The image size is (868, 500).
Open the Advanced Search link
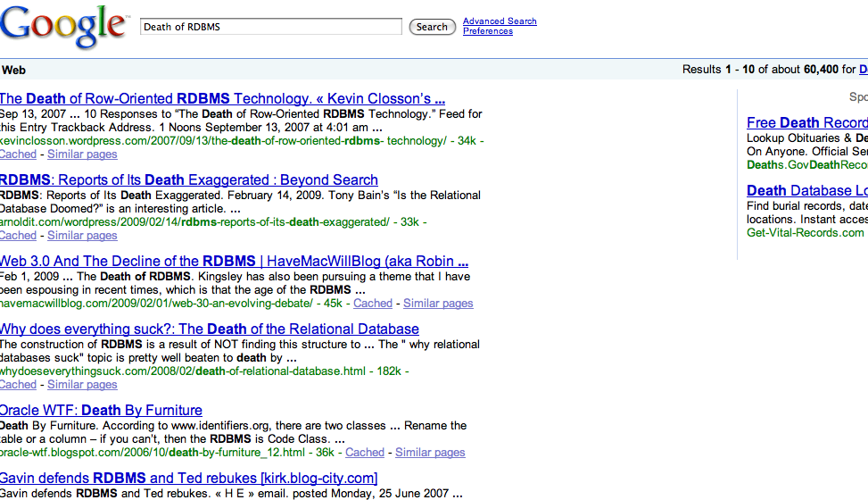pos(500,21)
